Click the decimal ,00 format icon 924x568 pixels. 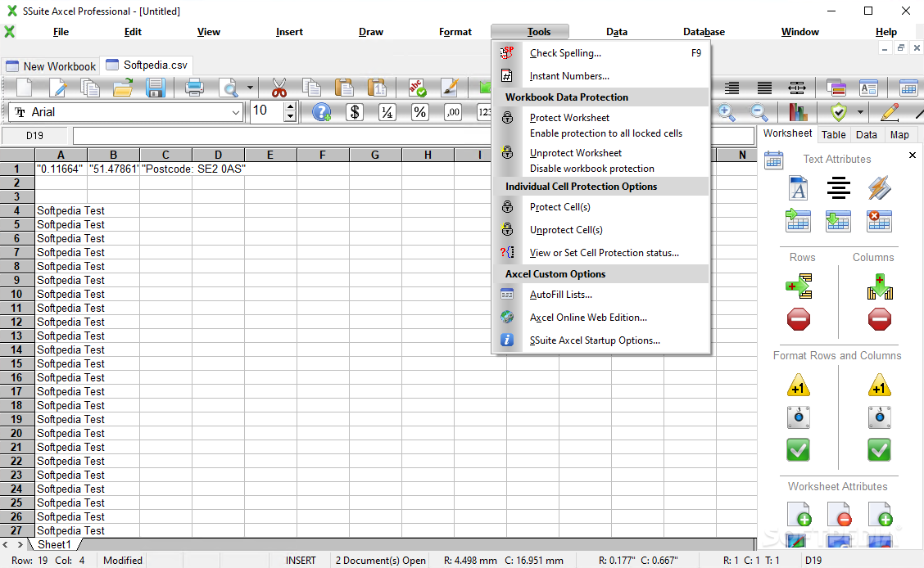(452, 112)
